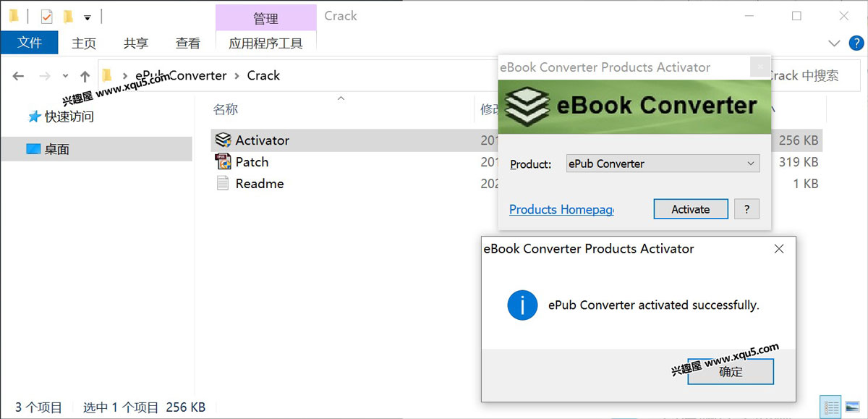Image resolution: width=868 pixels, height=419 pixels.
Task: Click the Desktop icon in sidebar
Action: (34, 149)
